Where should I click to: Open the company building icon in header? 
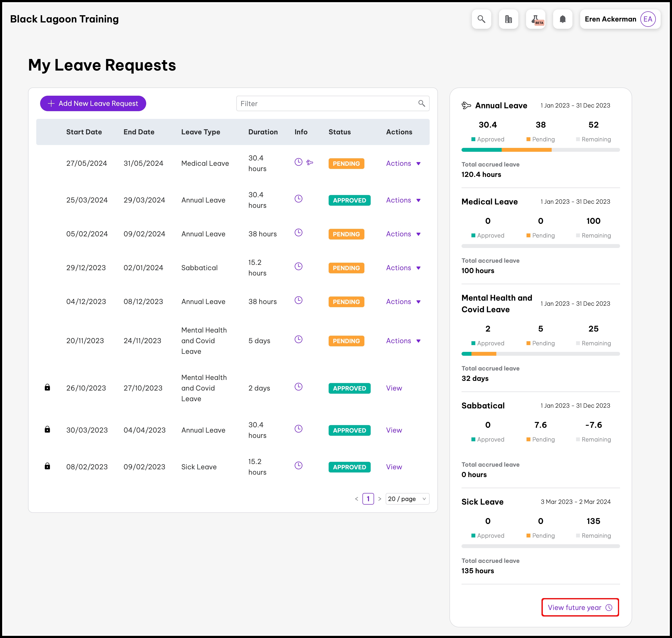pos(508,19)
